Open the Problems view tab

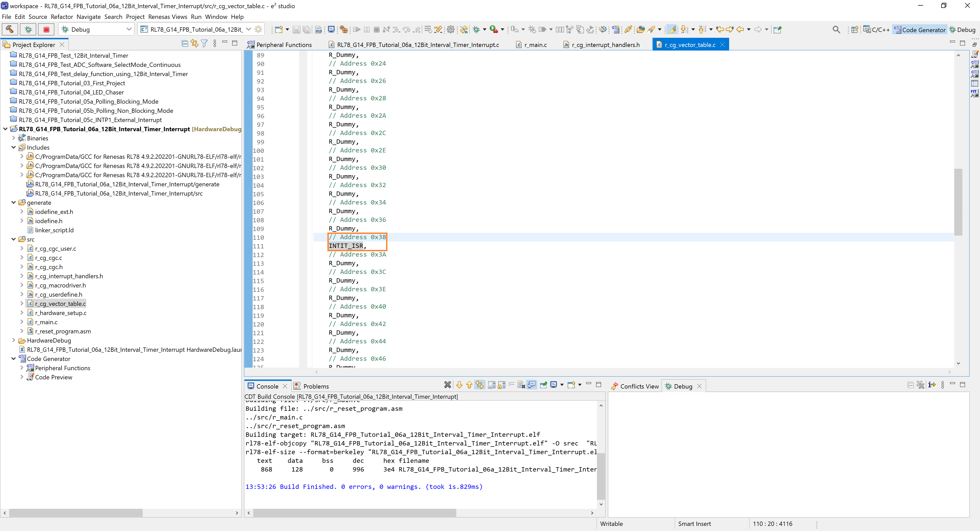(x=315, y=386)
